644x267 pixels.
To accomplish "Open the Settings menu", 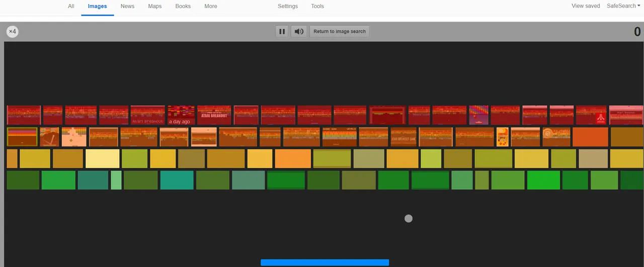I will [288, 6].
